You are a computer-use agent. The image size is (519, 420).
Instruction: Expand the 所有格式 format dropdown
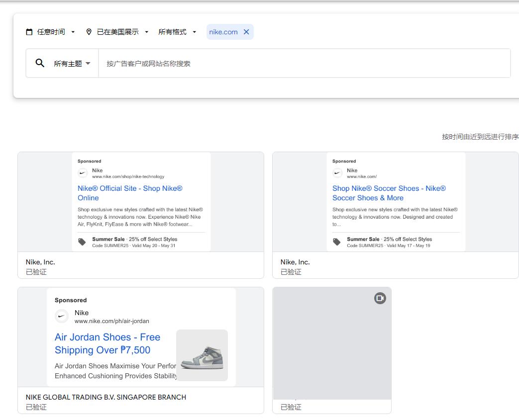[x=177, y=32]
